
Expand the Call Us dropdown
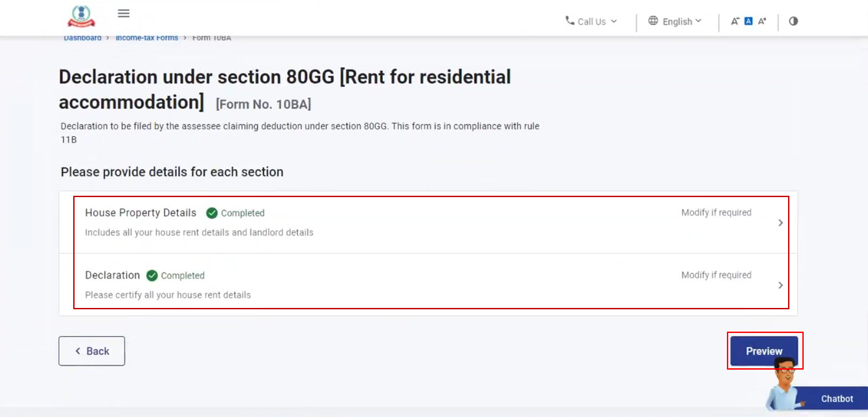tap(614, 21)
